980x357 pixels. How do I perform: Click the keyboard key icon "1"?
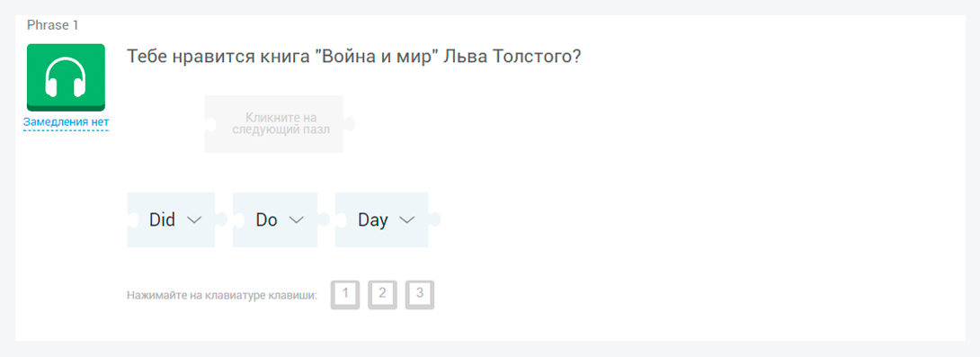[345, 294]
